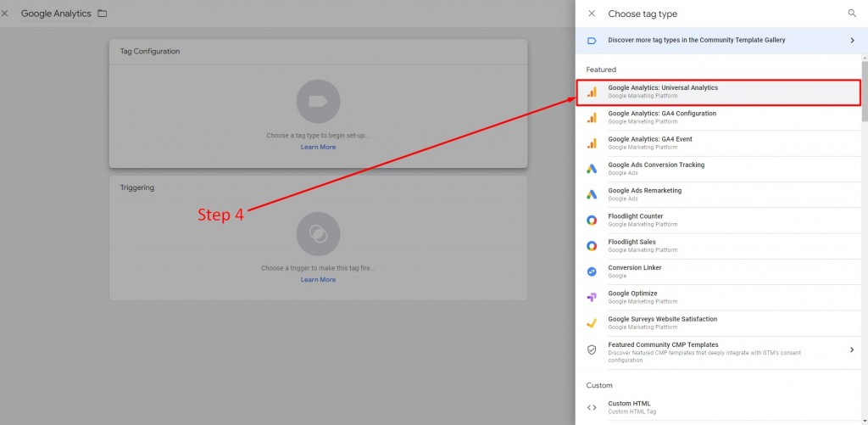Click the Conversion Linker blue icon
Image resolution: width=868 pixels, height=425 pixels.
click(591, 271)
